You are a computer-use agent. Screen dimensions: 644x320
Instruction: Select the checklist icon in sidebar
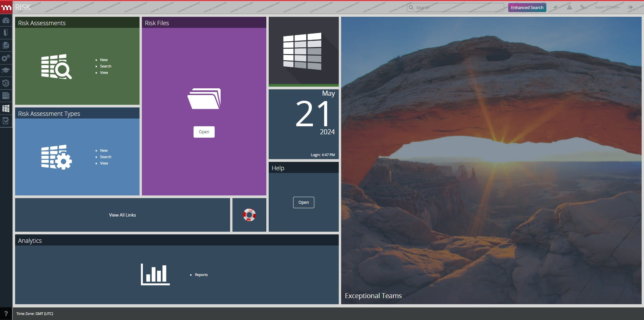coord(6,121)
